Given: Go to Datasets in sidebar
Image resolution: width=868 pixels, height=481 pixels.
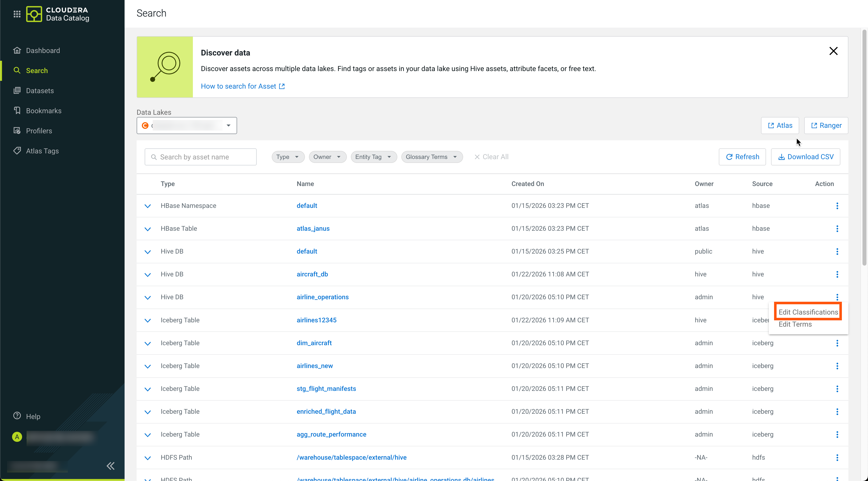Looking at the screenshot, I should point(40,91).
